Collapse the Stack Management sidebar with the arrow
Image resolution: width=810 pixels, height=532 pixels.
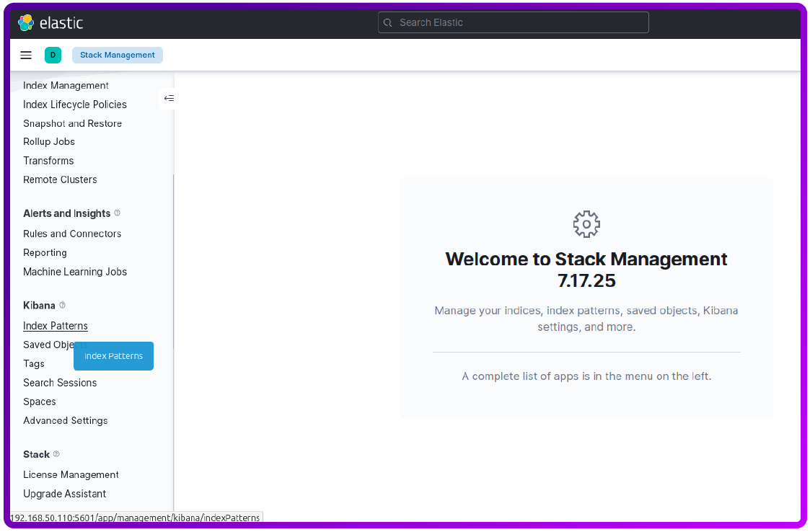tap(168, 98)
